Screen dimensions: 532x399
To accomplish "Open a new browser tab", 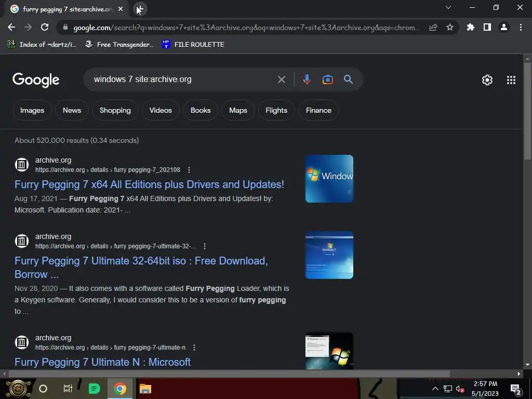I will click(139, 9).
